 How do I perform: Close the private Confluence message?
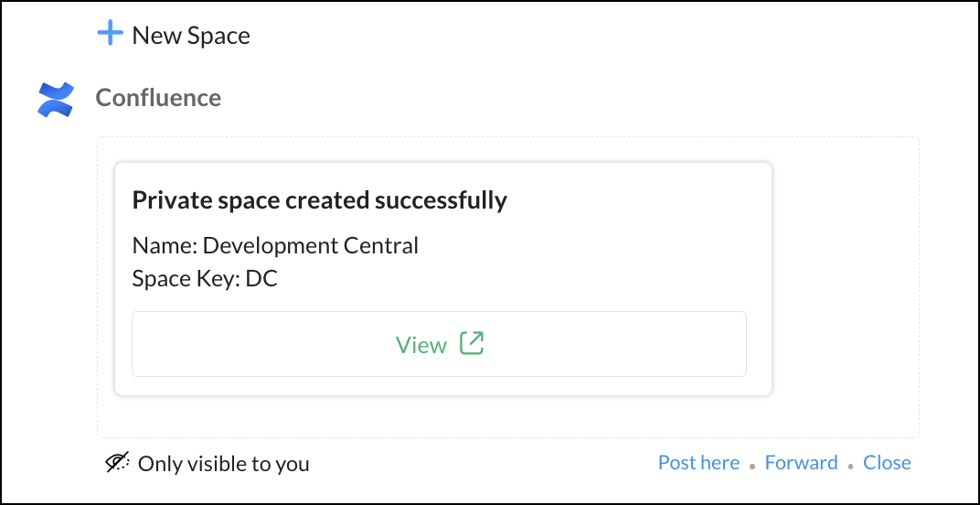(x=887, y=463)
